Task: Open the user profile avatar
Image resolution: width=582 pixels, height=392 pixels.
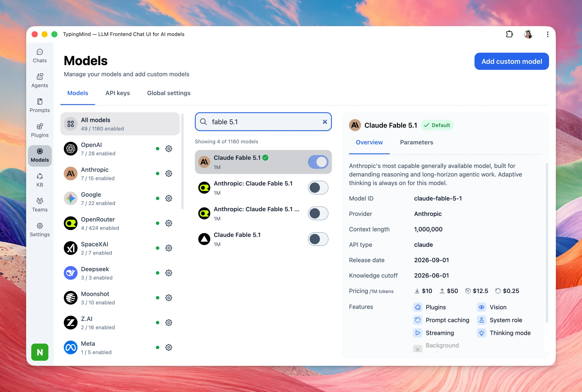Action: (x=528, y=34)
